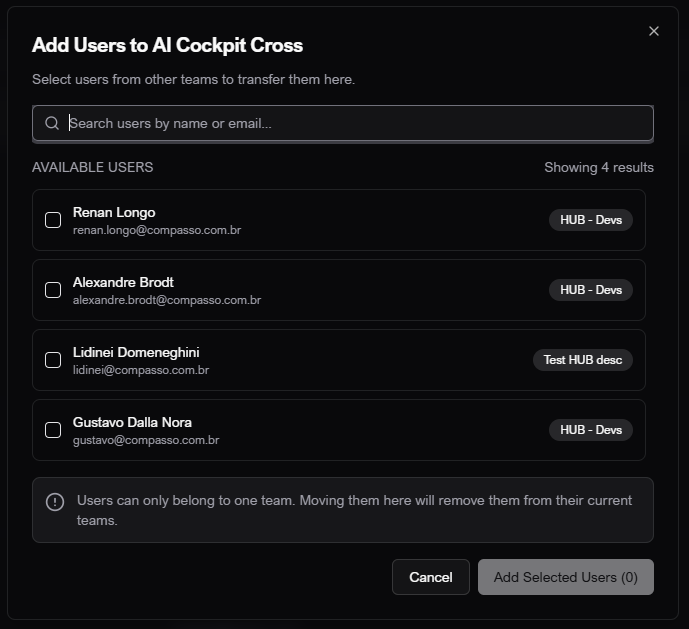Screen dimensions: 689x629
Task: Click Add Selected Users button
Action: click(x=565, y=577)
